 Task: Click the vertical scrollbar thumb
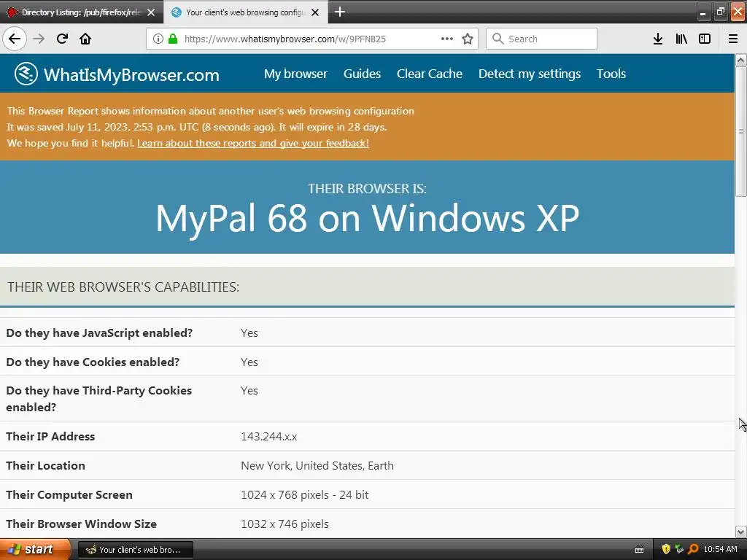741,131
